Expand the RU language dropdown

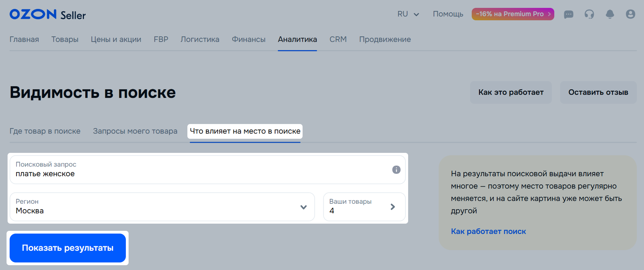[408, 14]
